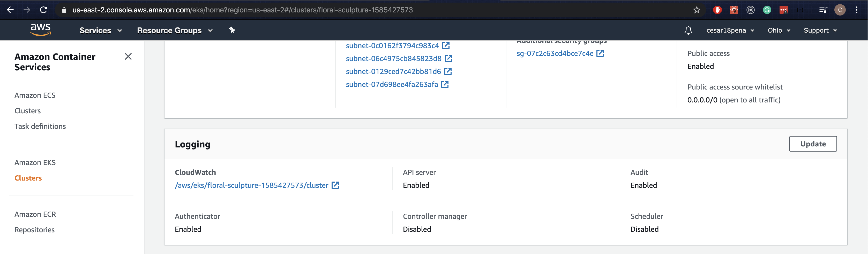The image size is (868, 254).
Task: Open the red flower-pattern extension icon
Action: (734, 10)
